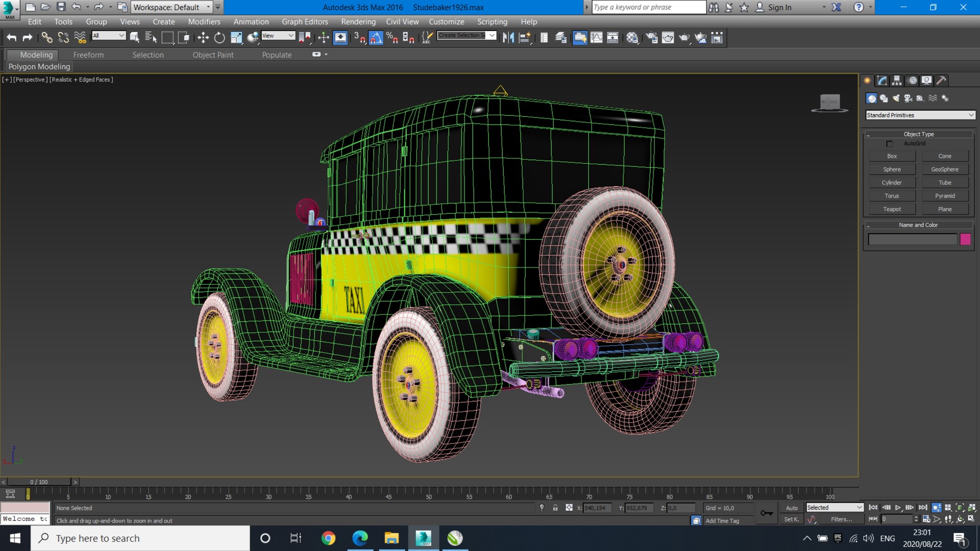
Task: Switch to the Object Paint ribbon tab
Action: click(x=213, y=55)
